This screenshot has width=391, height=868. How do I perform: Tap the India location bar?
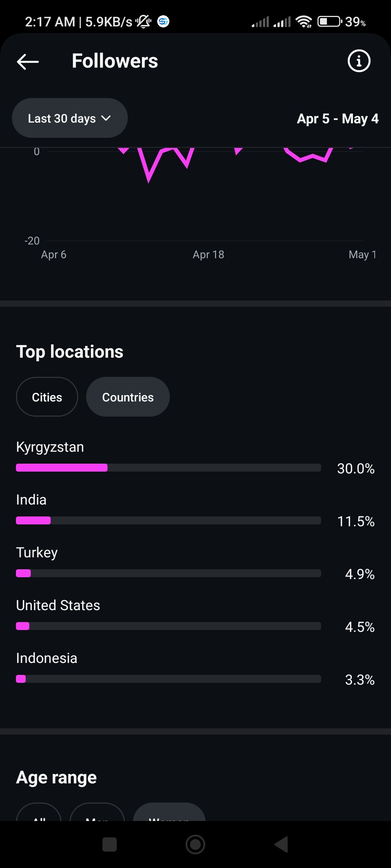(x=168, y=520)
